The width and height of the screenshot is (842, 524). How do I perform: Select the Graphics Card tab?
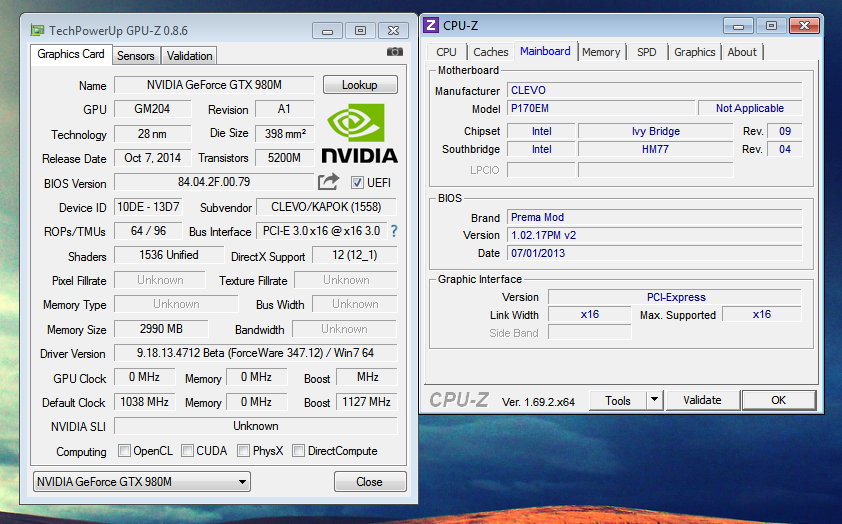[71, 54]
